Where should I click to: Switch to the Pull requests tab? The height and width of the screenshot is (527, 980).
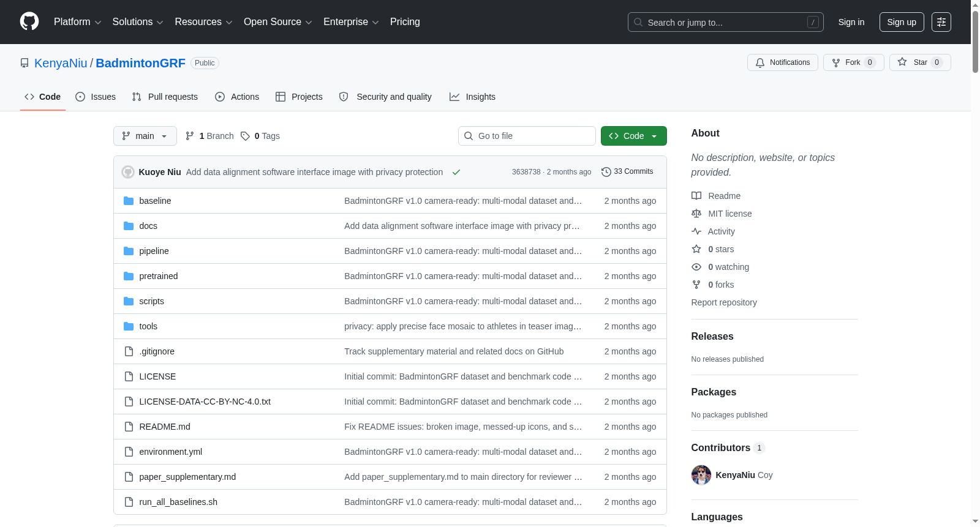(x=165, y=97)
